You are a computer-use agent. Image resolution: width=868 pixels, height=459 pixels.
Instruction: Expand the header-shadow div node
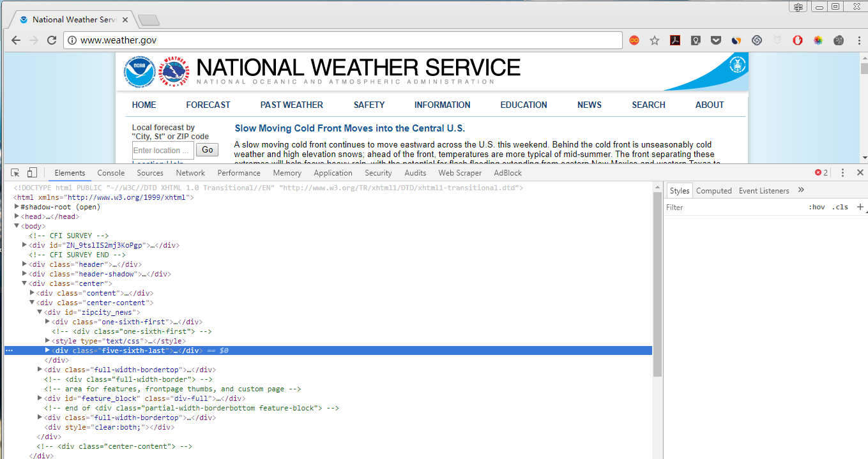[25, 274]
